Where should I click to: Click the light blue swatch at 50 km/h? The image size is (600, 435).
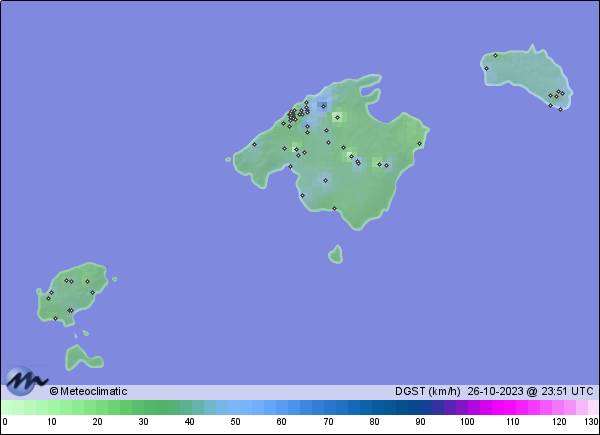236,407
